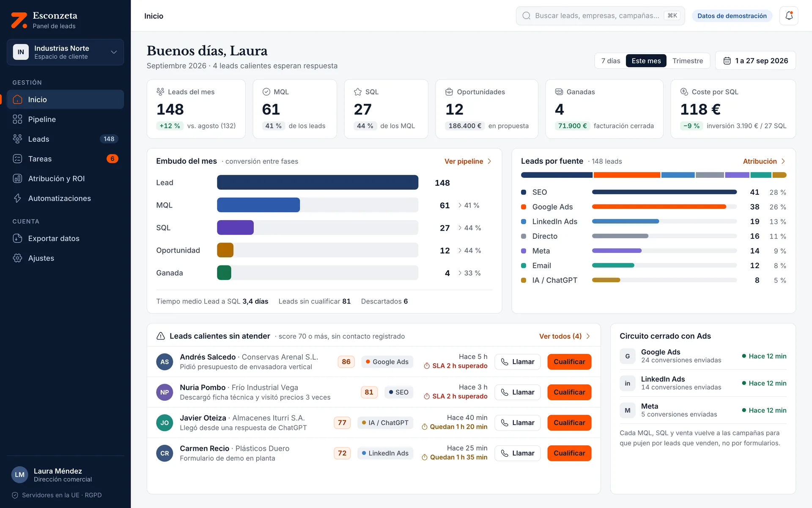Screen dimensions: 812x508
Task: Click the Automatizaciones lightning icon
Action: click(17, 198)
